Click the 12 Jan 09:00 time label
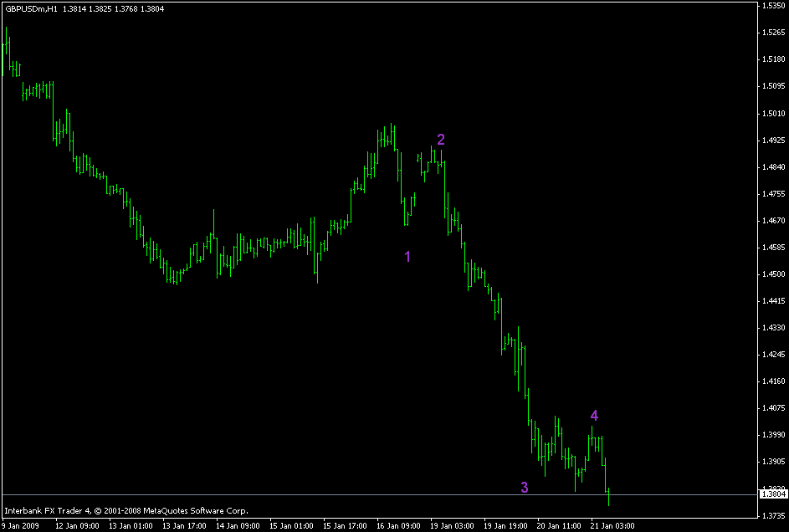The height and width of the screenshot is (532, 789). (78, 526)
